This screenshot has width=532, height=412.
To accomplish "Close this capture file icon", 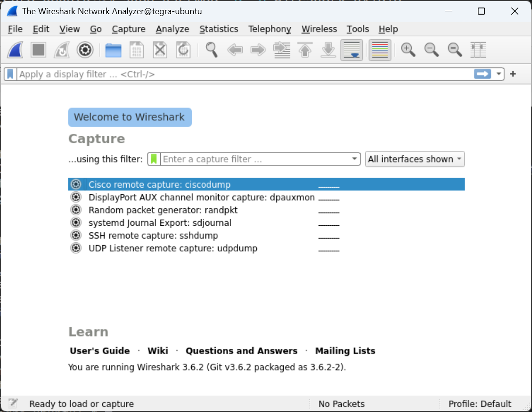I will tap(160, 50).
